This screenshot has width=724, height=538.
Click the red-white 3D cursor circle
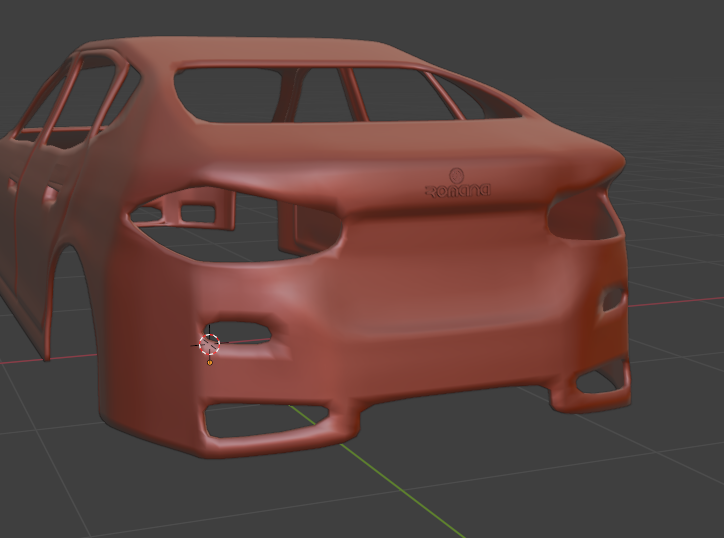(x=210, y=345)
